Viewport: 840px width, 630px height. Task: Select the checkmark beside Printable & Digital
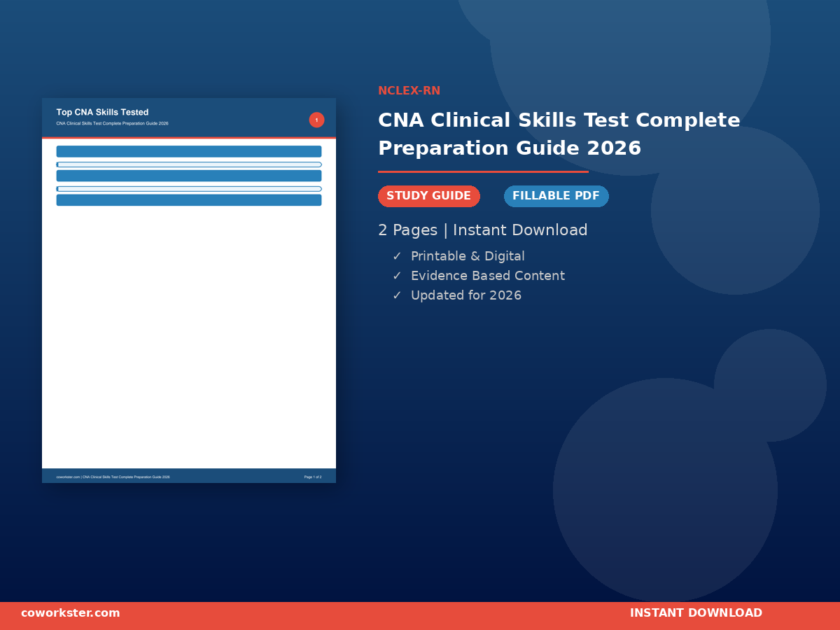[x=397, y=256]
